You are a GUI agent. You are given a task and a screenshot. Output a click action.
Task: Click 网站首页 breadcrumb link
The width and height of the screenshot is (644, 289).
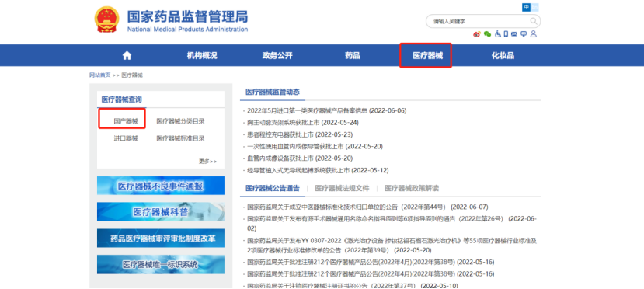[x=99, y=75]
